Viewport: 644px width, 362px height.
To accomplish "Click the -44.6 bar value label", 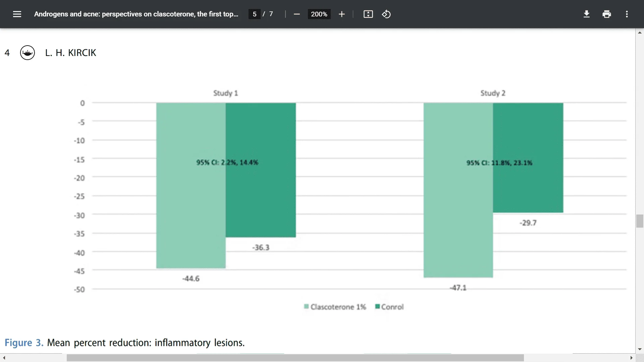I will tap(191, 279).
